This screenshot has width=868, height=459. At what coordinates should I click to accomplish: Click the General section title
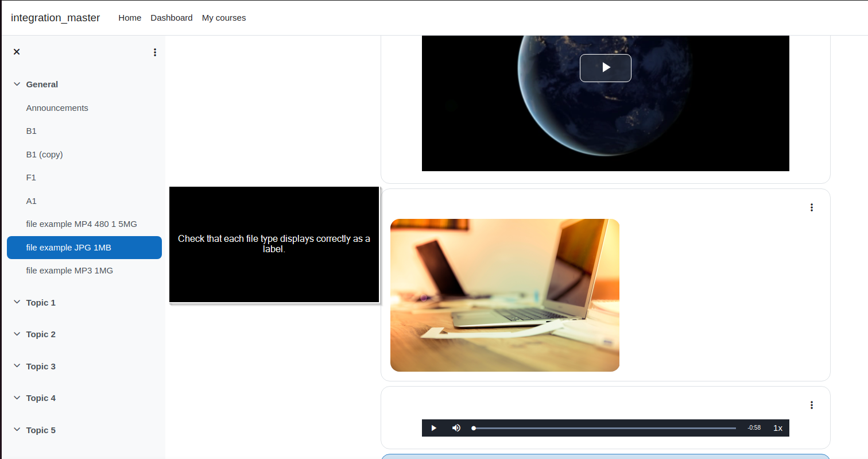click(x=42, y=84)
